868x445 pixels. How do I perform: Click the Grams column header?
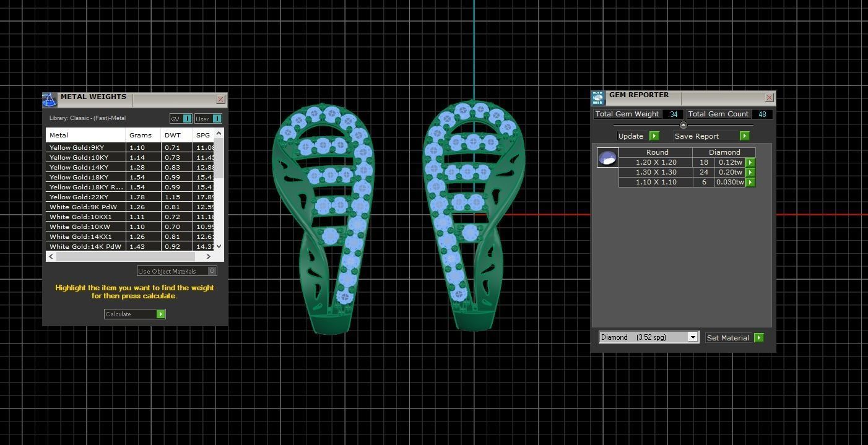coord(143,135)
